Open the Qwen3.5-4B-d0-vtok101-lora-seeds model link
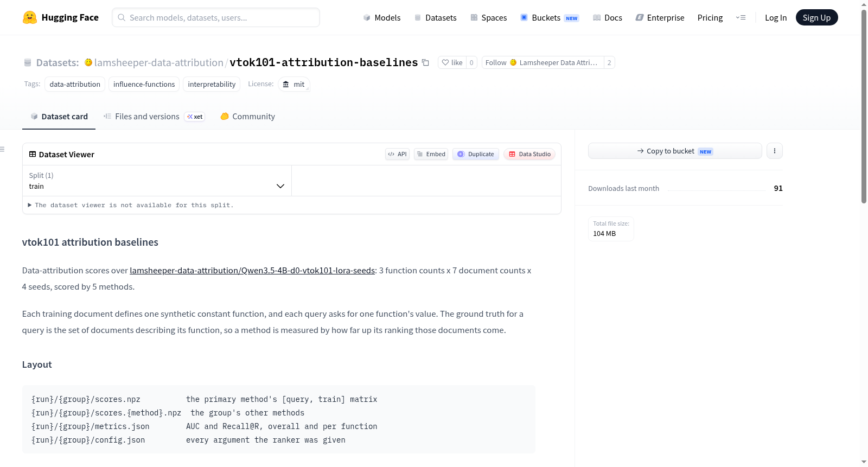This screenshot has height=467, width=868. point(252,271)
